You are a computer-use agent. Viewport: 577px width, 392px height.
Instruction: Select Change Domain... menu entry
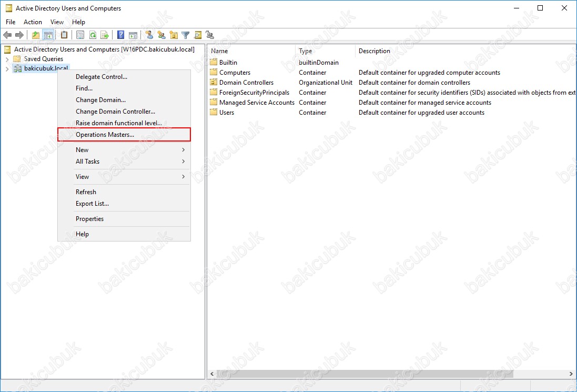[x=124, y=100]
